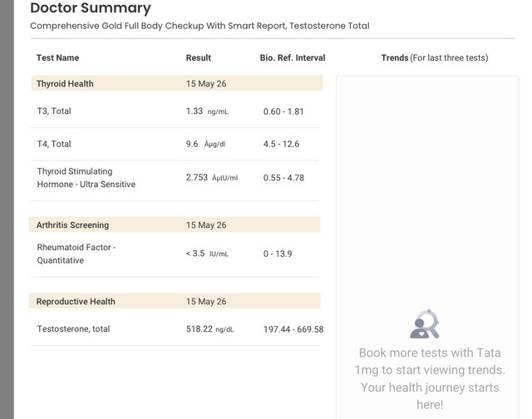This screenshot has height=419, width=532.
Task: Click the 'Trends (For last three tests)' header
Action: pyautogui.click(x=435, y=57)
